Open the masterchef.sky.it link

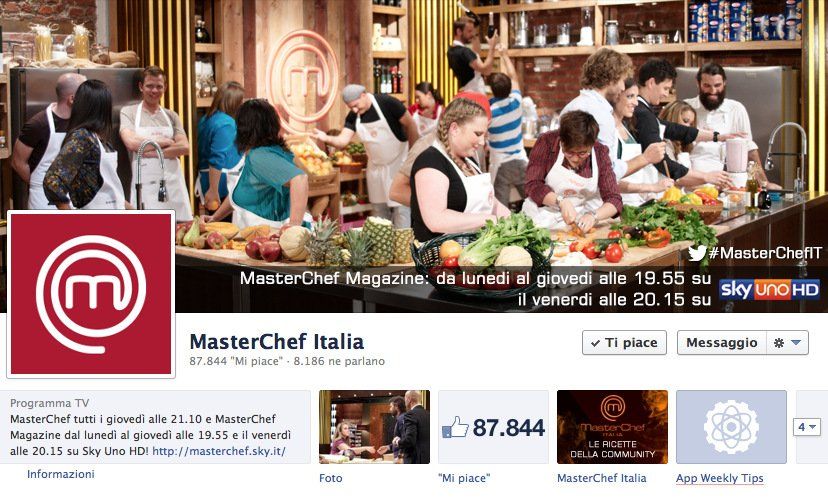219,451
